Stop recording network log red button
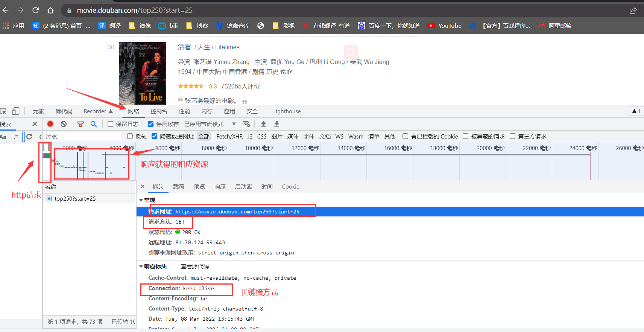644x332 pixels. 50,124
